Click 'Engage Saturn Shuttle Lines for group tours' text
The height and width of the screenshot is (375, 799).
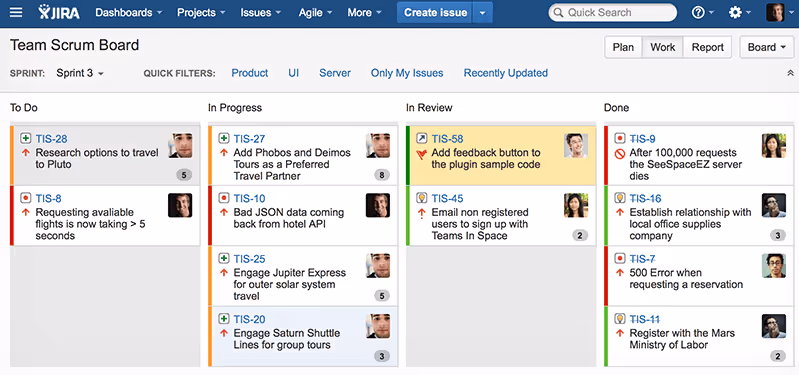coord(286,339)
